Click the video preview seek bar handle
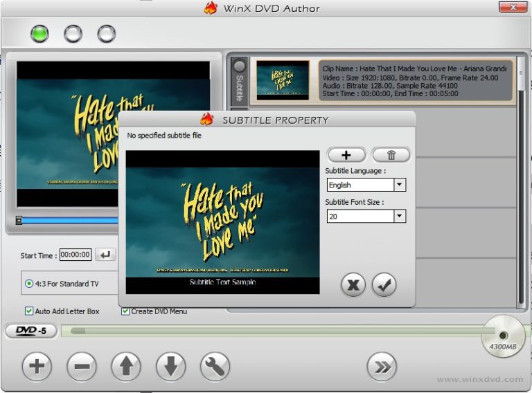Image resolution: width=532 pixels, height=393 pixels. click(19, 221)
